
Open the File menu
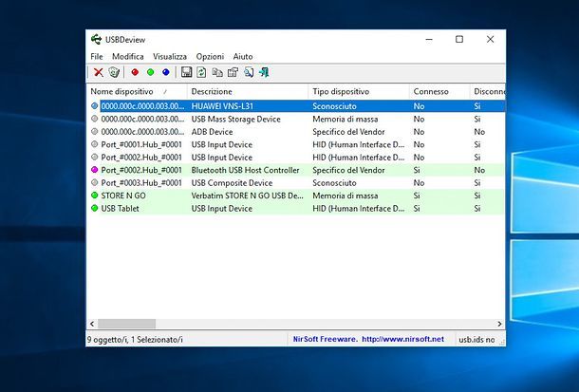(x=97, y=57)
